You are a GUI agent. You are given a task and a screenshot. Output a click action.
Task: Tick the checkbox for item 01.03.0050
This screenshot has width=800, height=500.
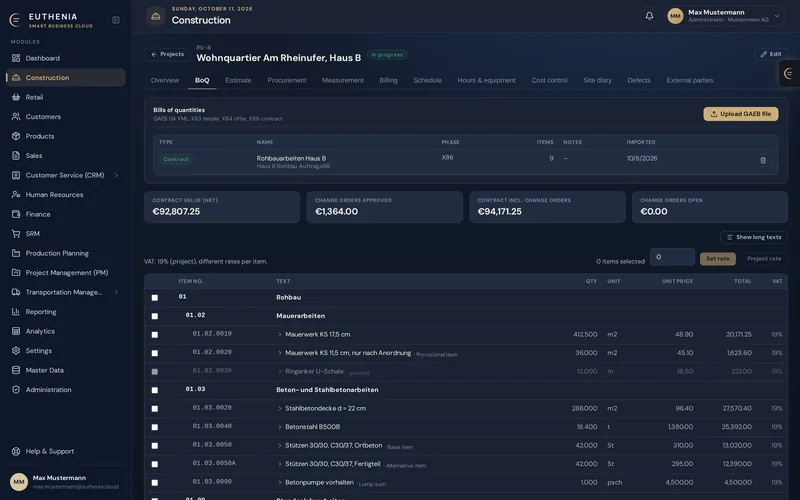pos(155,445)
